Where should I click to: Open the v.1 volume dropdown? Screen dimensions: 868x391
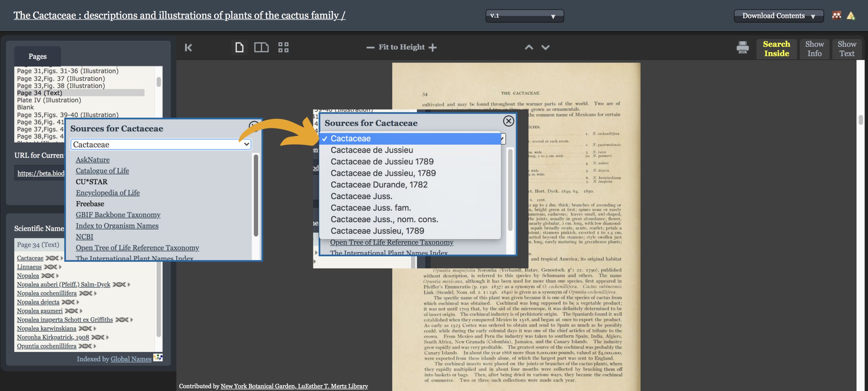pyautogui.click(x=525, y=16)
